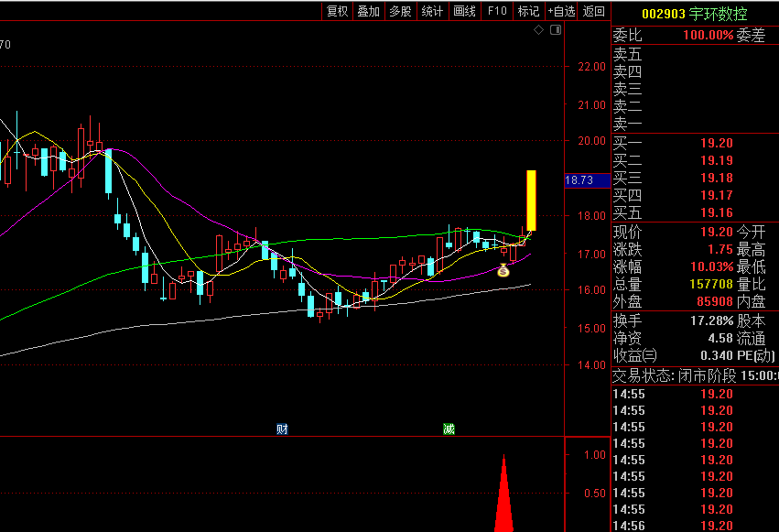Click the 外盘 85908 value
The image size is (779, 532).
[x=715, y=301]
